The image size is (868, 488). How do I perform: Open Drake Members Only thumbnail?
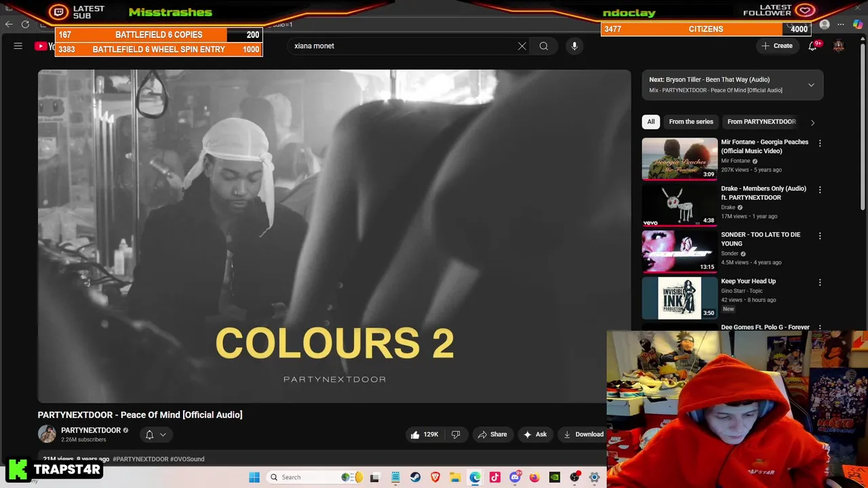pyautogui.click(x=679, y=205)
